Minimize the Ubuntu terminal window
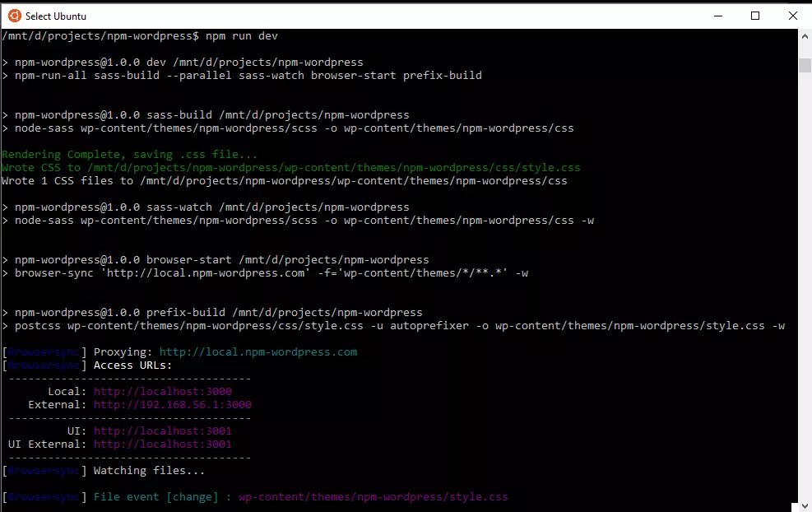812x512 pixels. pyautogui.click(x=717, y=16)
